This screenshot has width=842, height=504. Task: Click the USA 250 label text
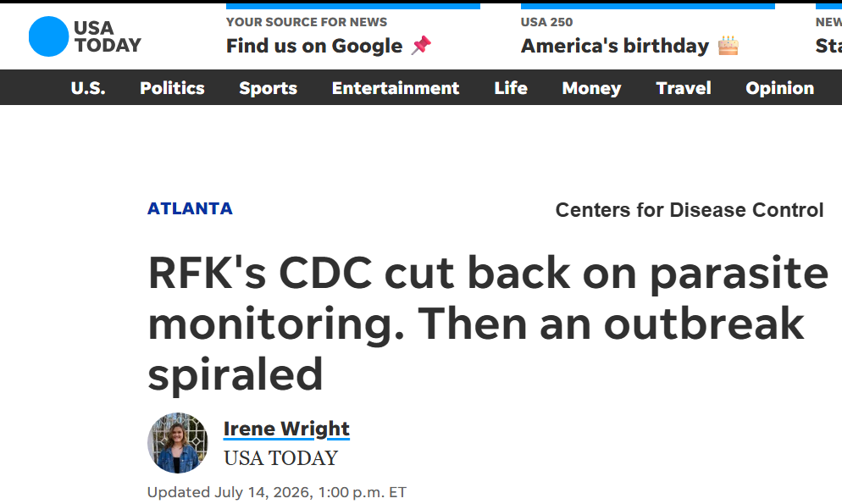click(546, 22)
